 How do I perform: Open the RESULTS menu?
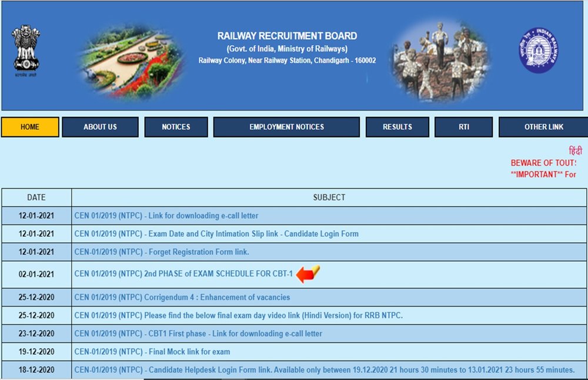(397, 127)
